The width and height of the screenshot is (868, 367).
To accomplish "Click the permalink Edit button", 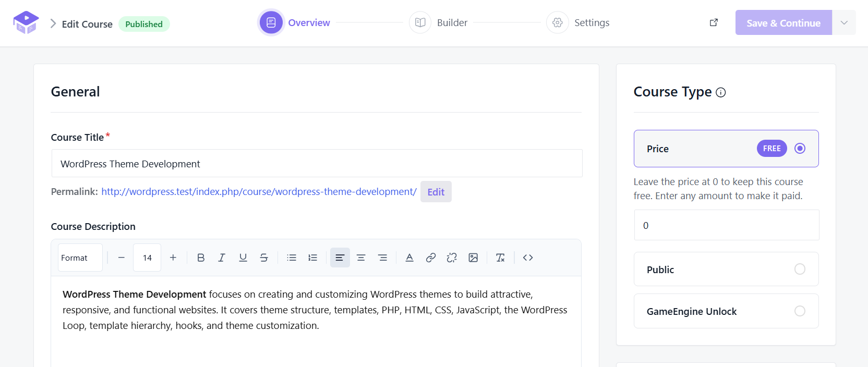I will [x=436, y=192].
